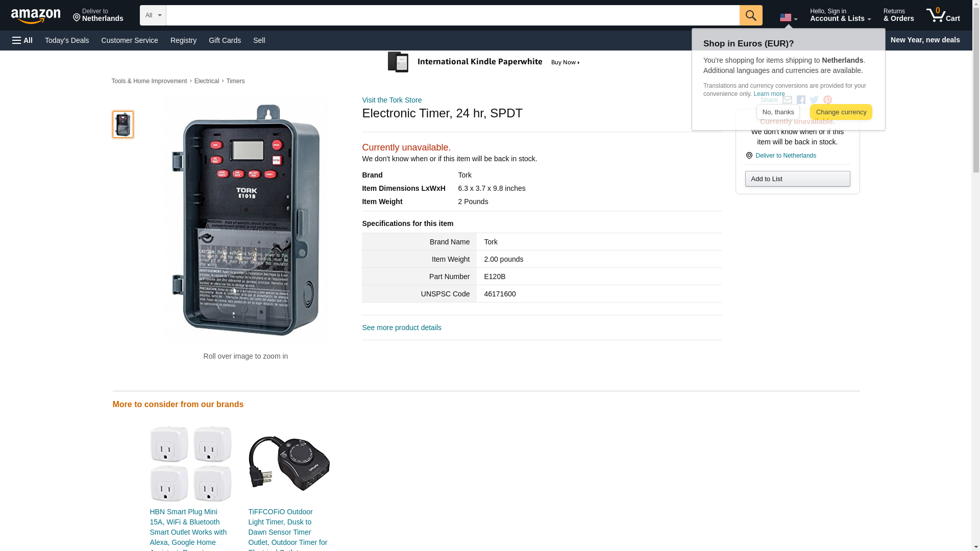Open Today's Deals nav item
The image size is (980, 551).
click(67, 40)
